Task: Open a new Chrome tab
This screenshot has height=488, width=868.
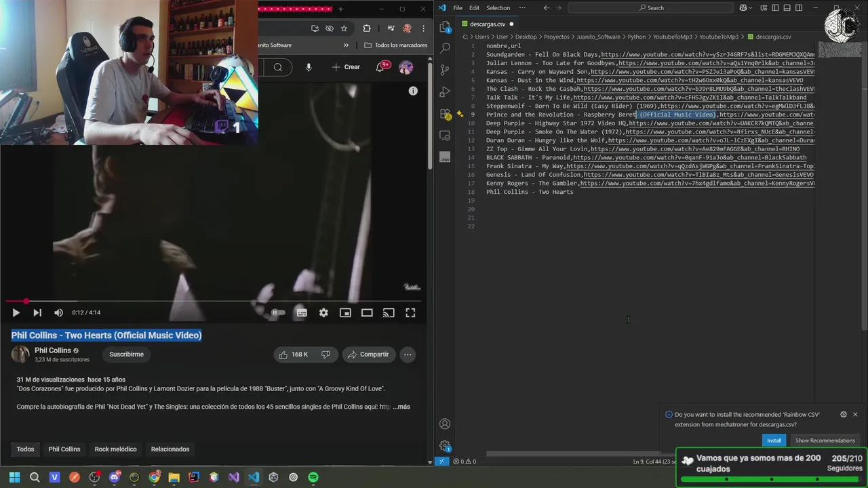Action: coord(341,9)
